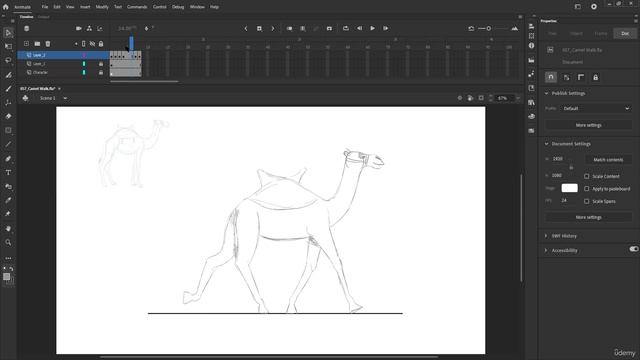Click the Insert Keyframe button
This screenshot has width=640, height=360.
(259, 29)
